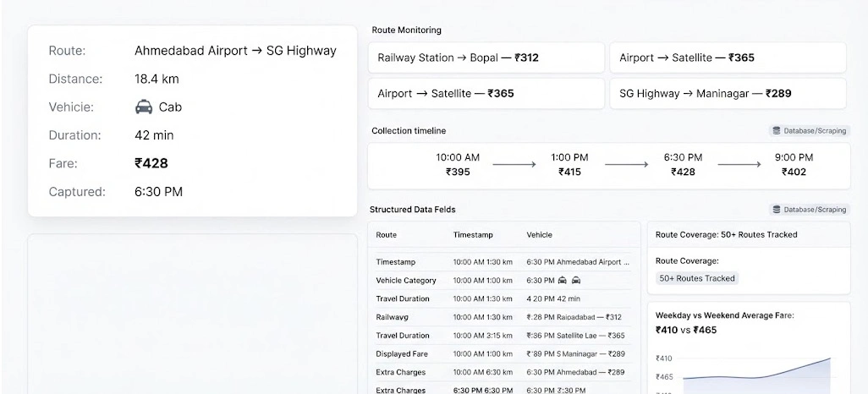Screen dimensions: 868x394
Task: Click database icon in badge beside Collection timeline
Action: tap(777, 131)
